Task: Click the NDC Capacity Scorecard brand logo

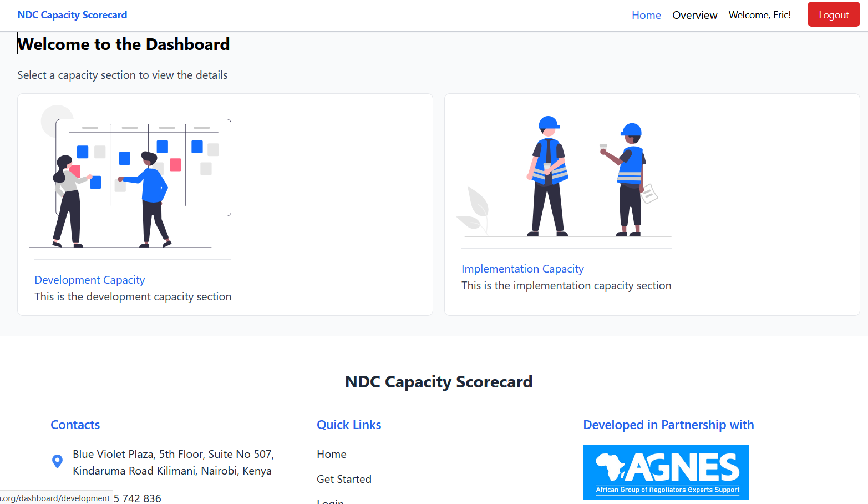Action: pyautogui.click(x=72, y=14)
